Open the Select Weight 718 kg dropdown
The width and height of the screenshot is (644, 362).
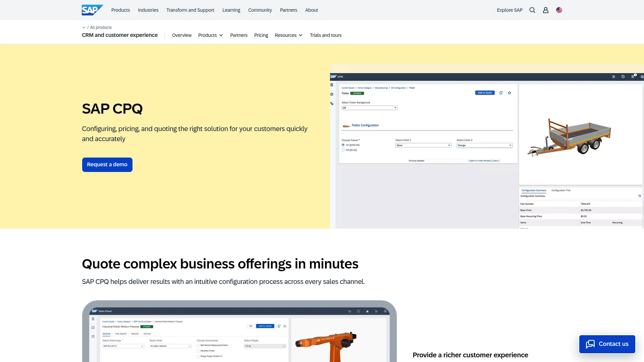tap(265, 346)
